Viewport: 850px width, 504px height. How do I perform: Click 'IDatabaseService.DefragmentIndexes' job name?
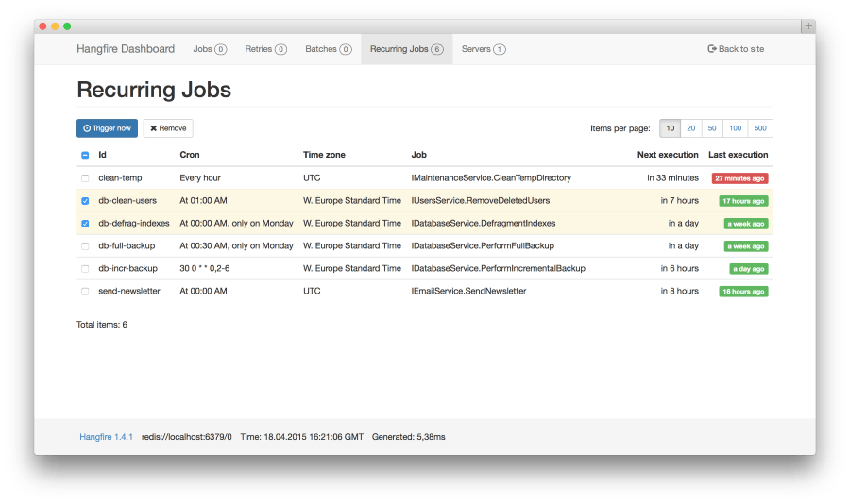483,224
